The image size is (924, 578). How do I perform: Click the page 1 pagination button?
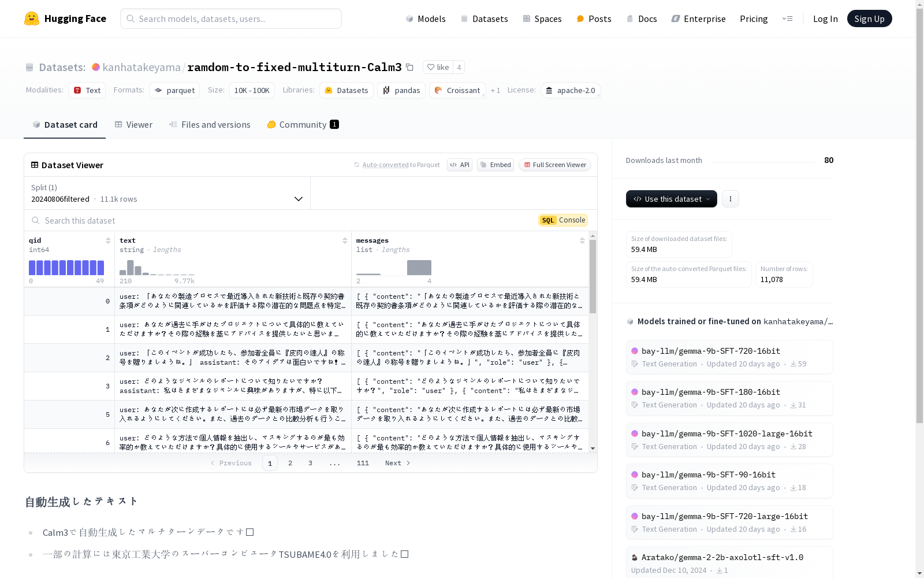[x=270, y=463]
